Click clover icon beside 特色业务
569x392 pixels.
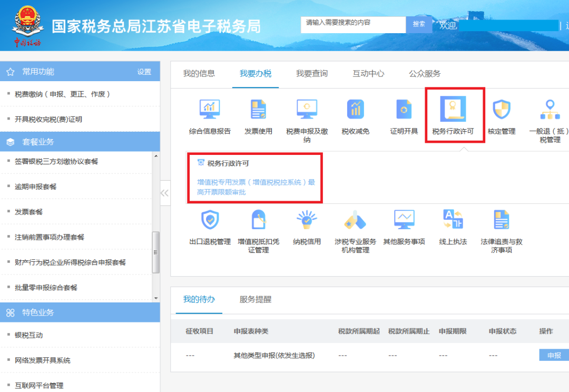point(10,312)
